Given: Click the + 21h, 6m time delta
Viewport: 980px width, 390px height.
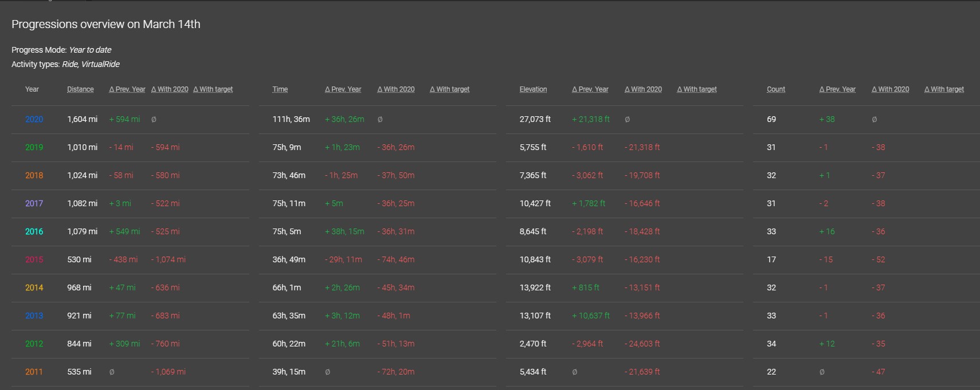Looking at the screenshot, I should pyautogui.click(x=342, y=344).
